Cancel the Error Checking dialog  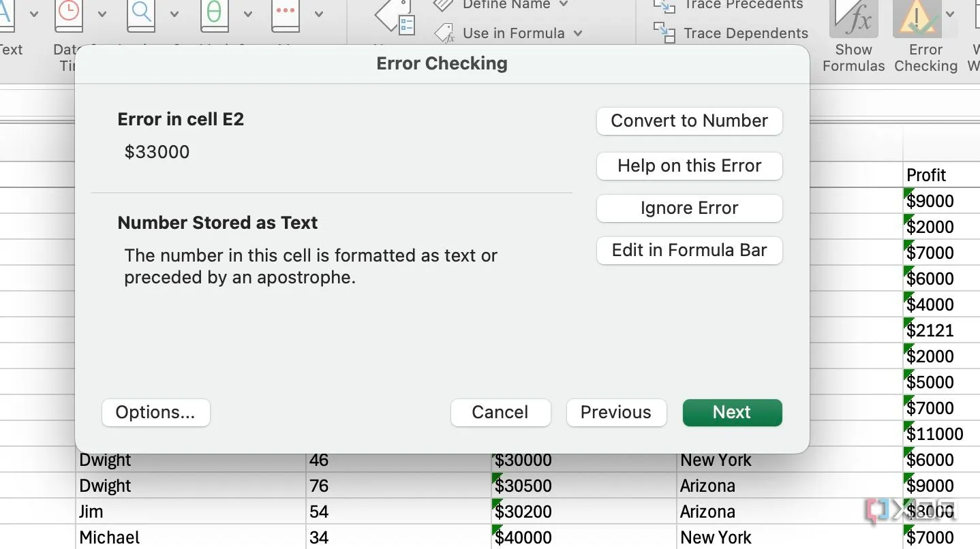pyautogui.click(x=500, y=412)
